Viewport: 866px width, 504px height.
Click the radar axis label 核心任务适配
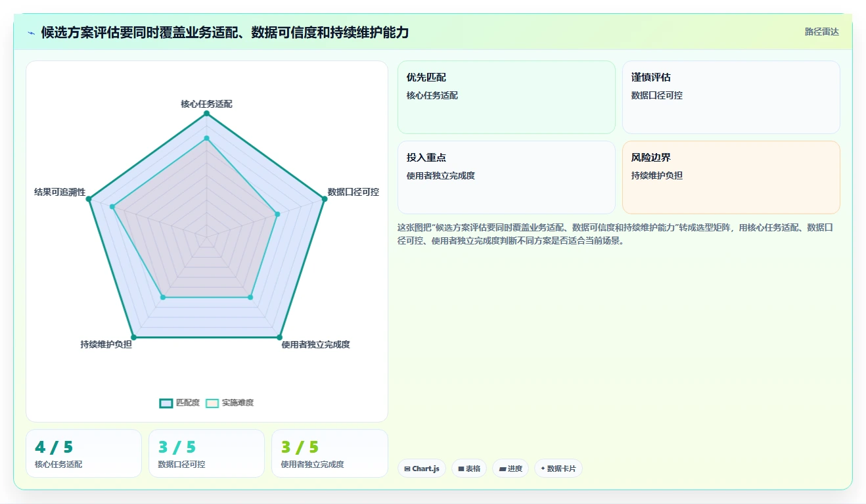pos(206,104)
